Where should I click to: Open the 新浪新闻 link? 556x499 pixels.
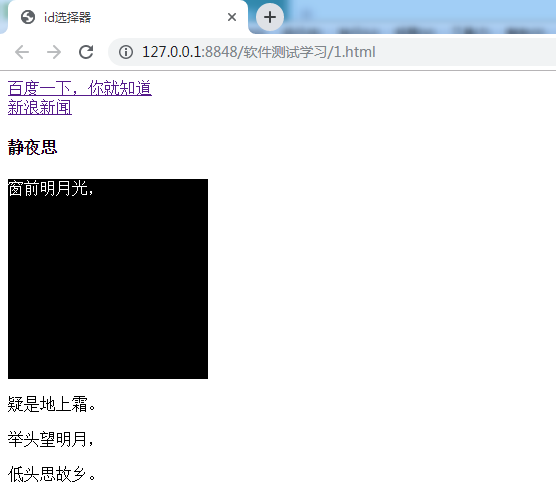pos(40,107)
